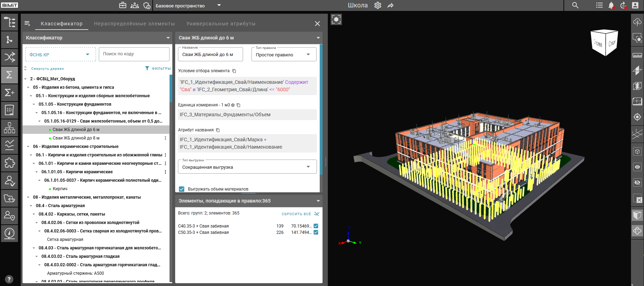The image size is (644, 286).
Task: Open the ФСНБ КР classifier dropdown
Action: [x=60, y=55]
